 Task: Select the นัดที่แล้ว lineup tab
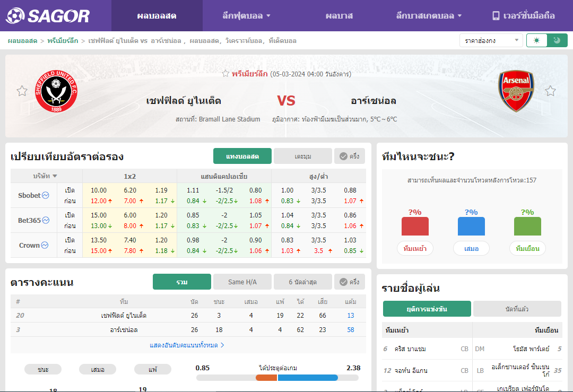[x=517, y=309]
